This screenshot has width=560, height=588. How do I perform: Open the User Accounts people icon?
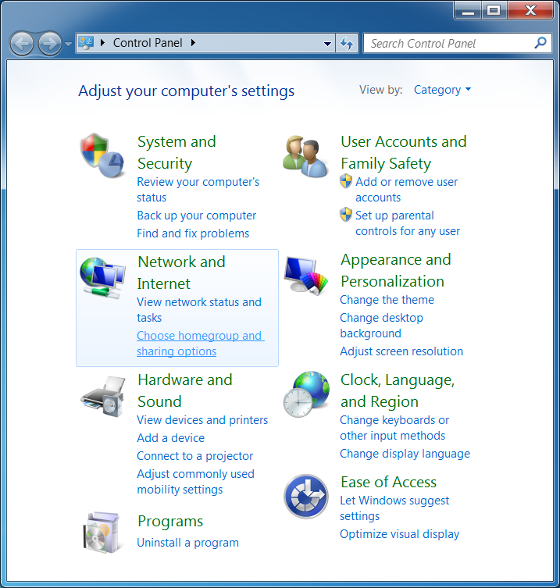pyautogui.click(x=305, y=156)
